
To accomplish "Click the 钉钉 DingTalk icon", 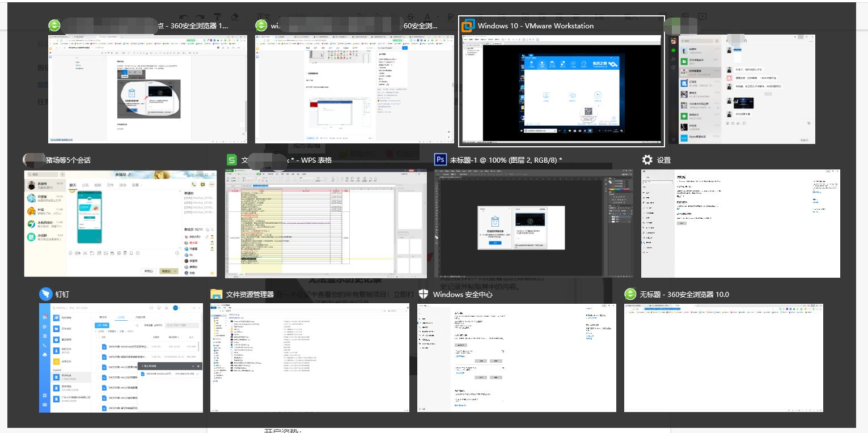I will (x=45, y=294).
